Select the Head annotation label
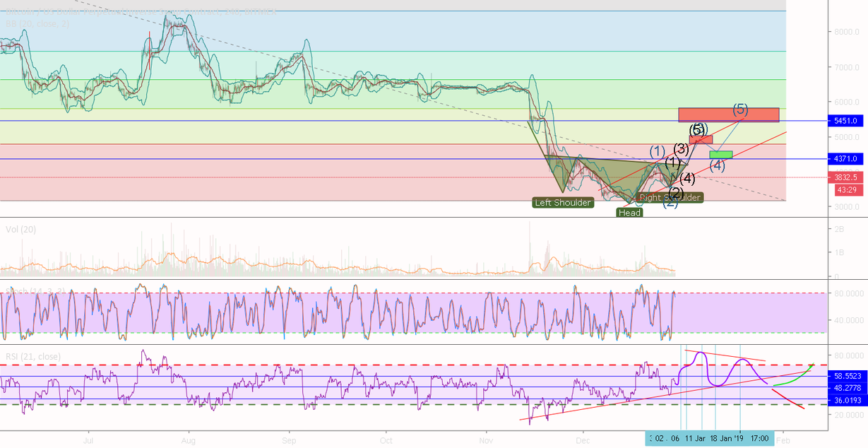 pos(629,212)
